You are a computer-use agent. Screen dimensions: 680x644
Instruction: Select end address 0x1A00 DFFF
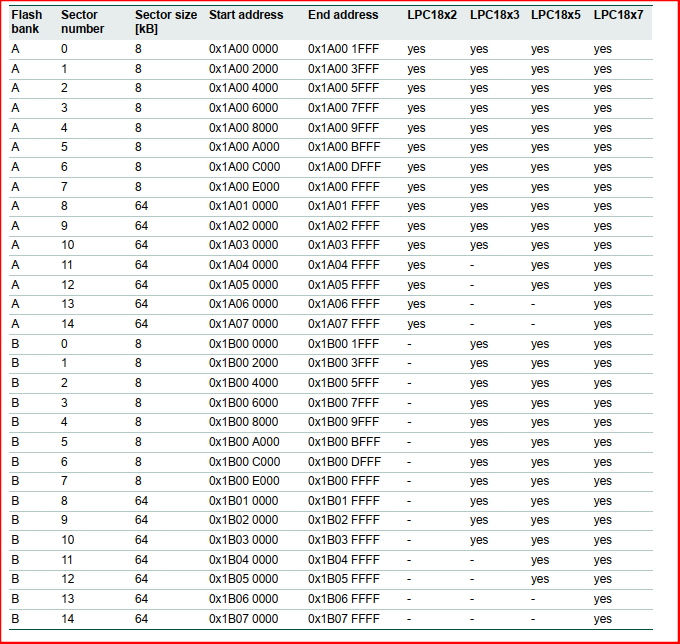(x=344, y=167)
